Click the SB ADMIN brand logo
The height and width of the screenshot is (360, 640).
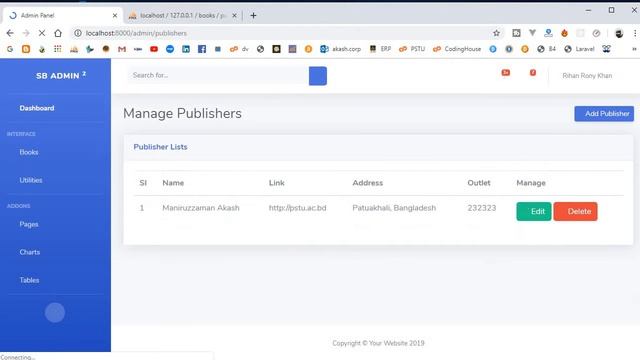(61, 75)
